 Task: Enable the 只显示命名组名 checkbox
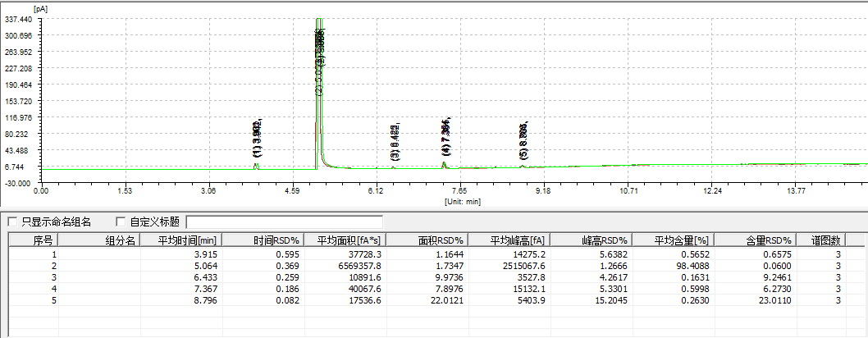pos(12,222)
